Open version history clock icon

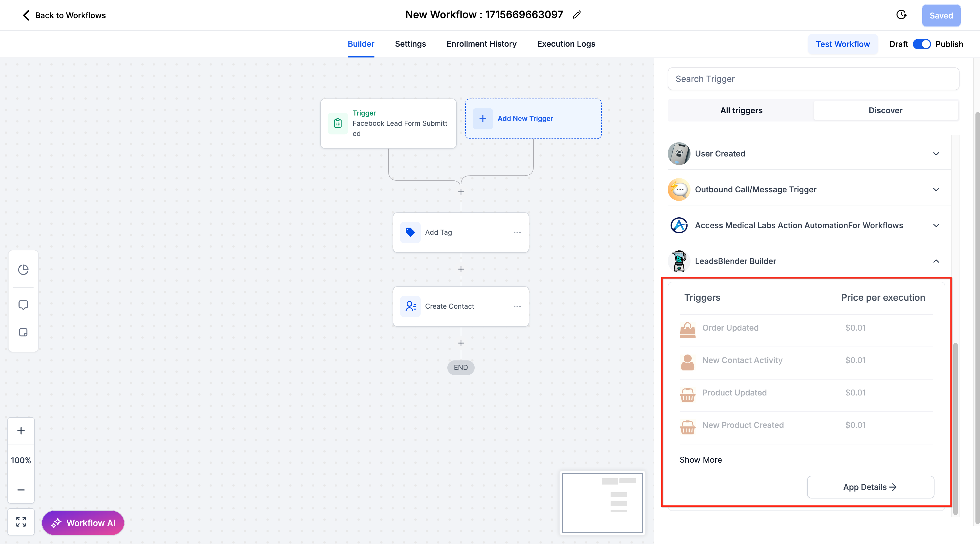pyautogui.click(x=901, y=15)
